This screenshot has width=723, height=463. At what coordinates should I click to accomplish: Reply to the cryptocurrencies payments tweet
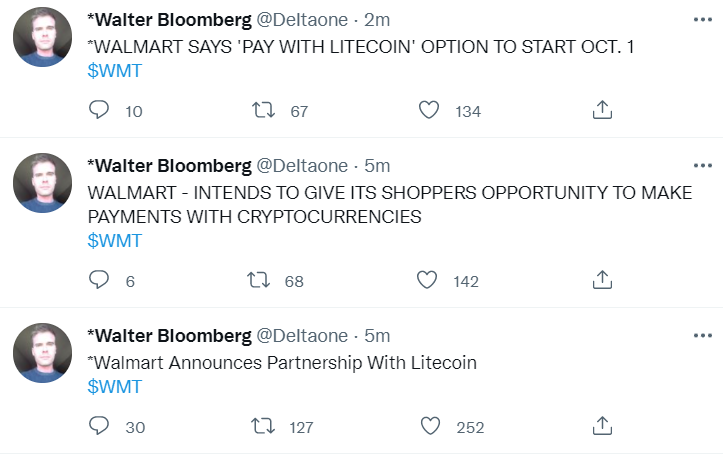[x=99, y=280]
